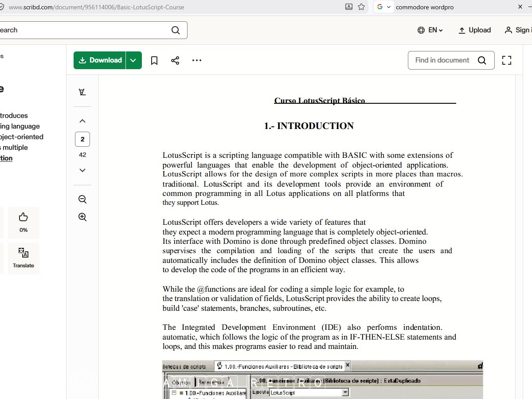Image resolution: width=532 pixels, height=399 pixels.
Task: Enter fullscreen document view
Action: [x=506, y=60]
